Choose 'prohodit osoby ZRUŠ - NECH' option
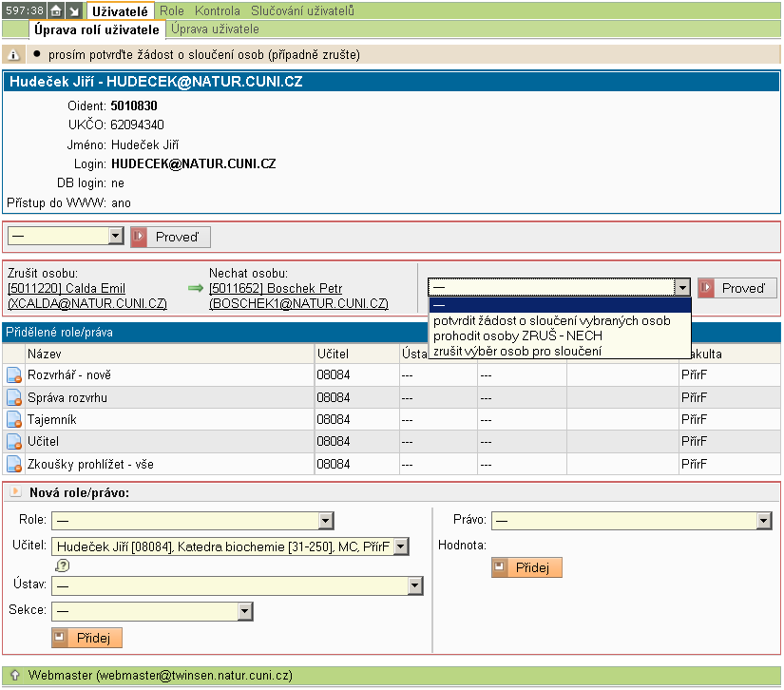 pos(517,336)
